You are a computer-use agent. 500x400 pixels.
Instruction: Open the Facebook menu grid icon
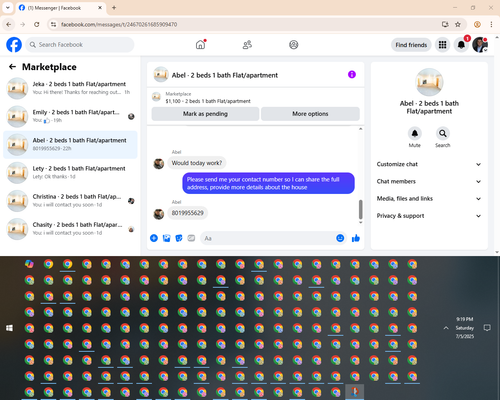[442, 45]
